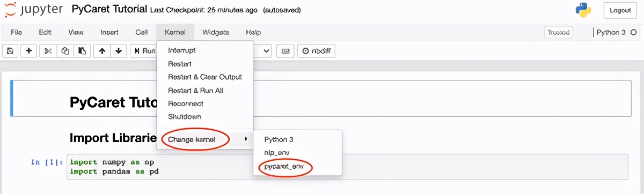Move selected cell up arrow
644x194 pixels.
point(102,51)
